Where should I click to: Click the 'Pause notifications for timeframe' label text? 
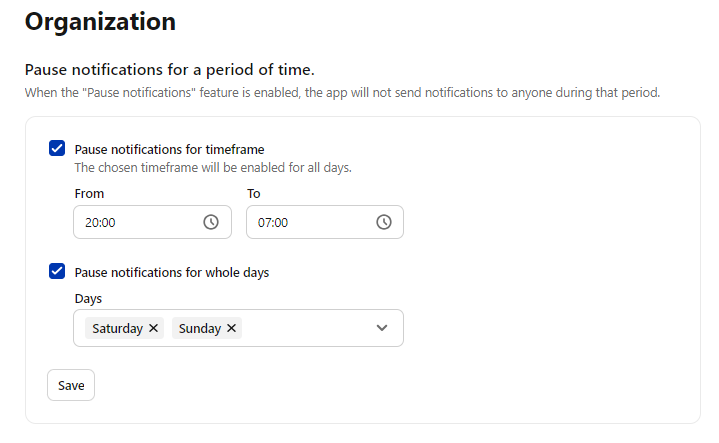pos(169,150)
